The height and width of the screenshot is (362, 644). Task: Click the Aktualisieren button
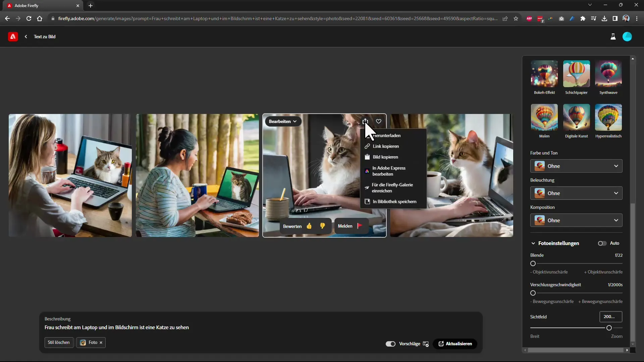[455, 344]
